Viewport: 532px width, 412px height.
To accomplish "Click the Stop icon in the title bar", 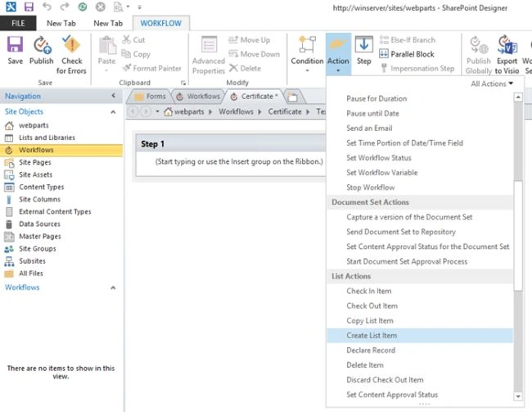I will point(100,7).
